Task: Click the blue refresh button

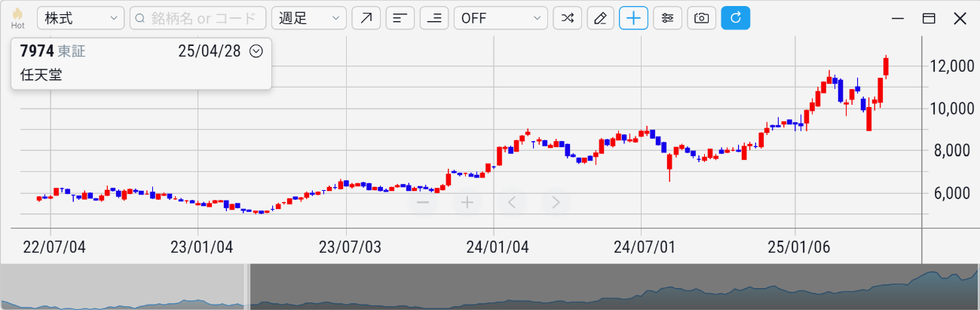Action: click(735, 18)
